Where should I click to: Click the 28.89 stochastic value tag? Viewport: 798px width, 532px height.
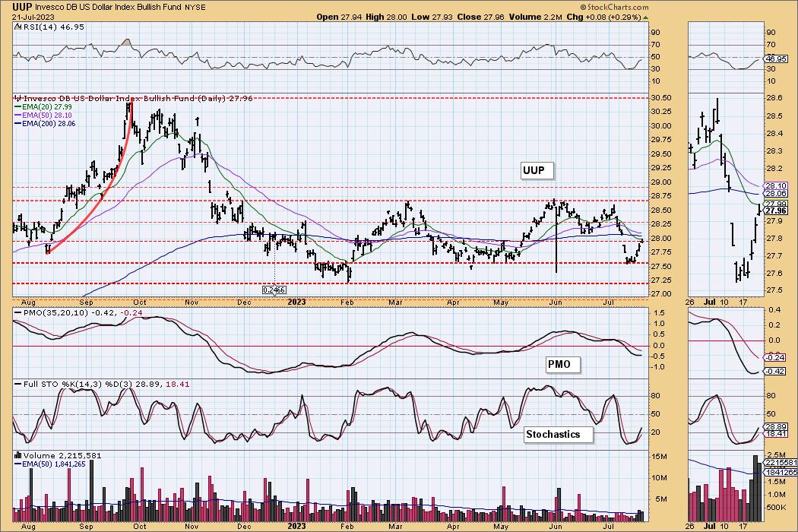tap(777, 426)
